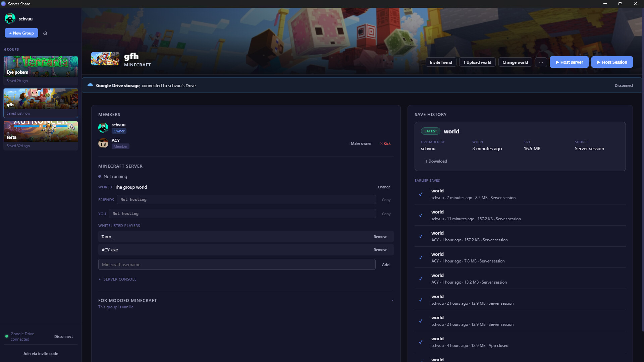644x362 pixels.
Task: Open the 11 minutes ago world save
Action: pyautogui.click(x=520, y=215)
